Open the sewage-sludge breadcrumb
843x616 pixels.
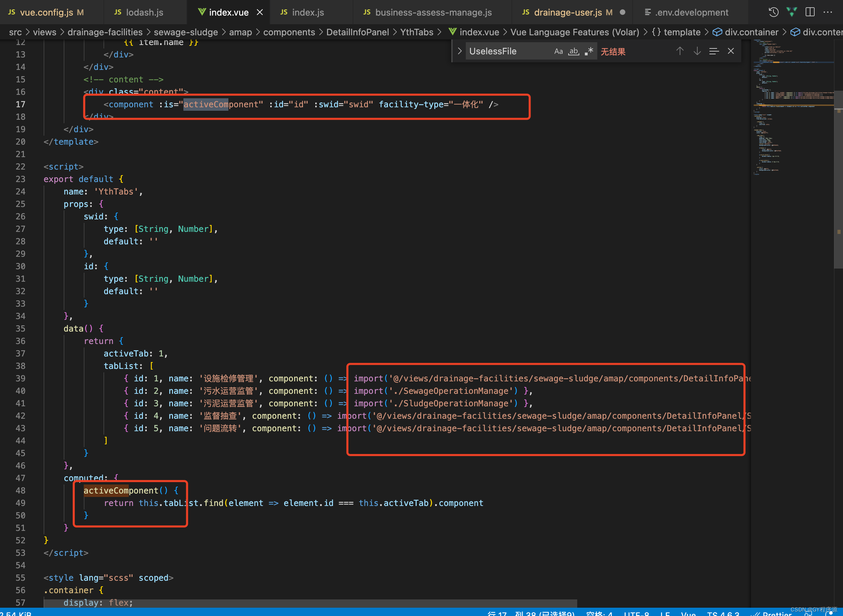[x=186, y=32]
